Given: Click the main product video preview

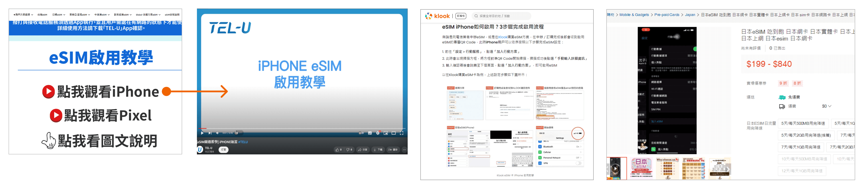Looking at the screenshot, I should tap(667, 90).
